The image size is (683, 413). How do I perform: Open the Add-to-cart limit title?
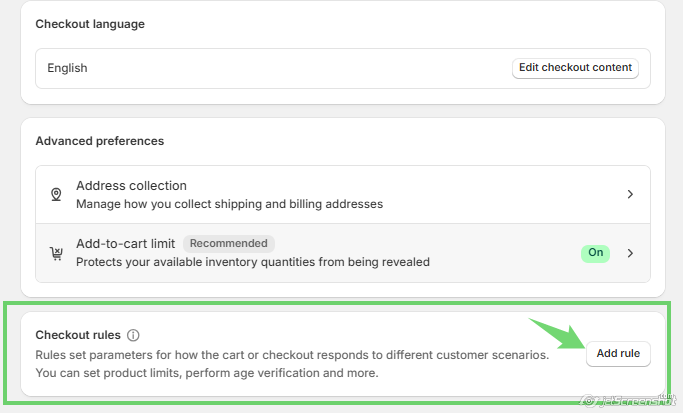[126, 243]
